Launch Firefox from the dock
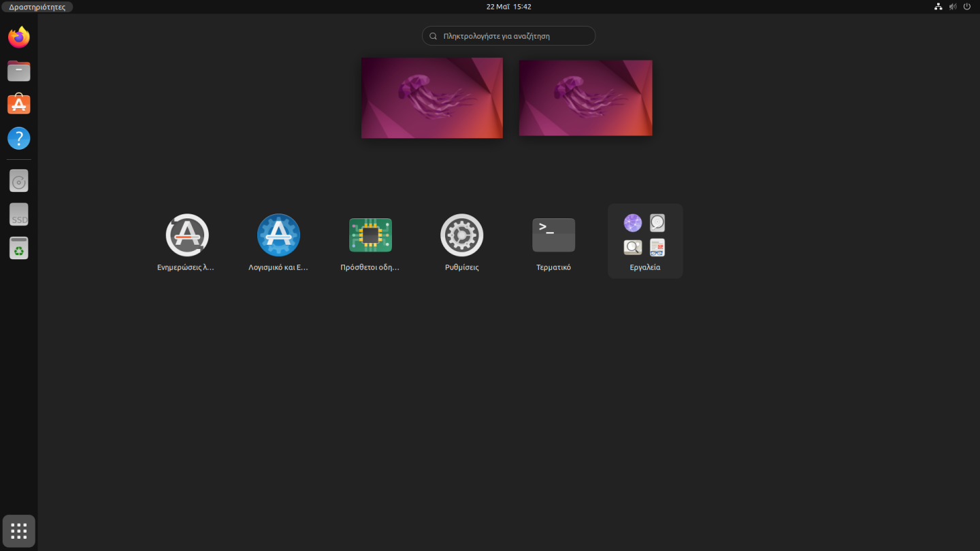 click(x=18, y=37)
